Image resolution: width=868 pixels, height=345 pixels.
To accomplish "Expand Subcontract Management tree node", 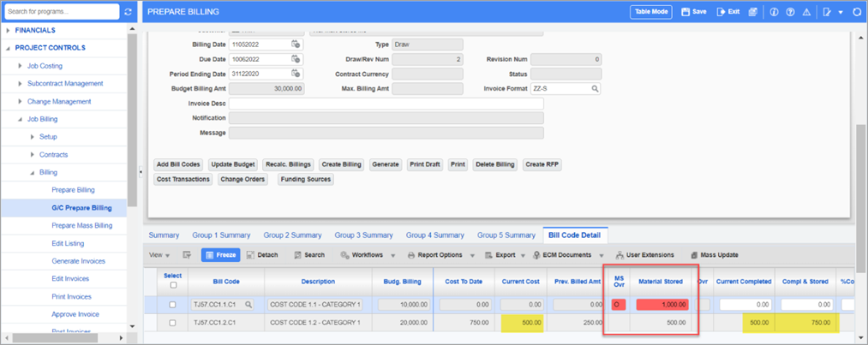I will [x=22, y=84].
